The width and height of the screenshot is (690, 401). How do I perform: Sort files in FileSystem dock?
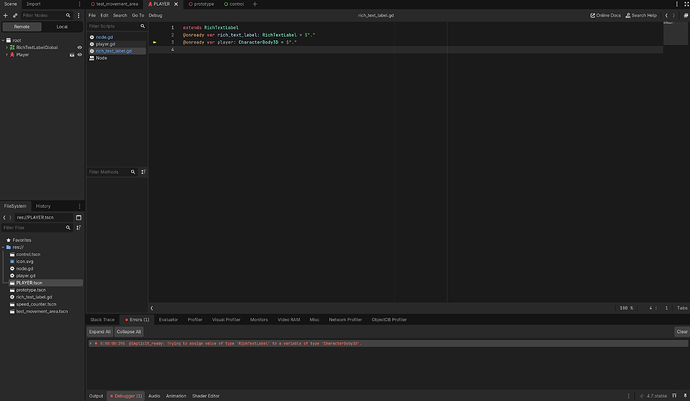[78, 228]
